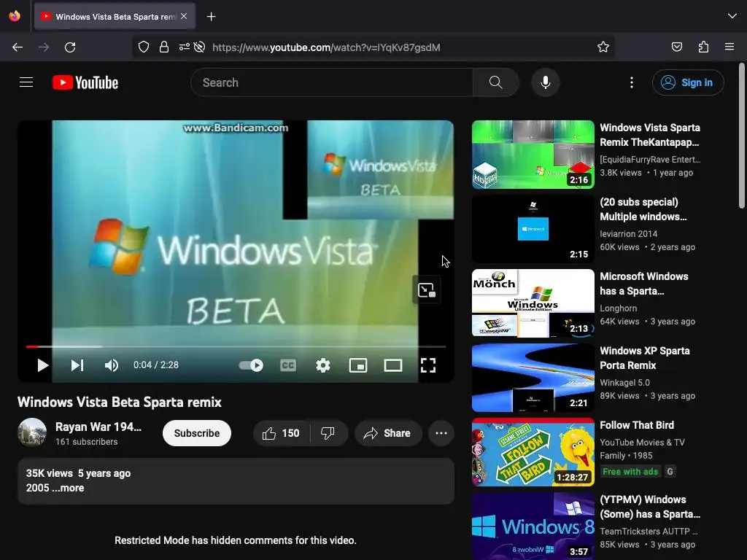Seek on the video progress bar
Screen dimensions: 747x560
coord(236,346)
